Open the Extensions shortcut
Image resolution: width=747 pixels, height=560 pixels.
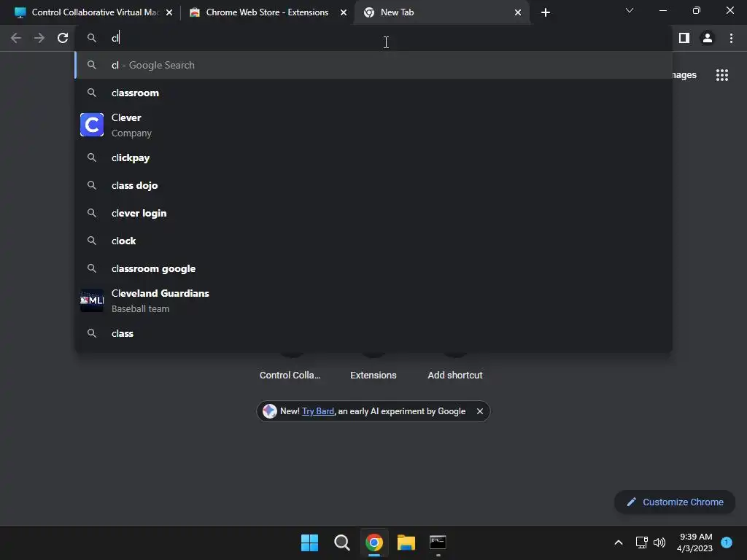(x=373, y=376)
